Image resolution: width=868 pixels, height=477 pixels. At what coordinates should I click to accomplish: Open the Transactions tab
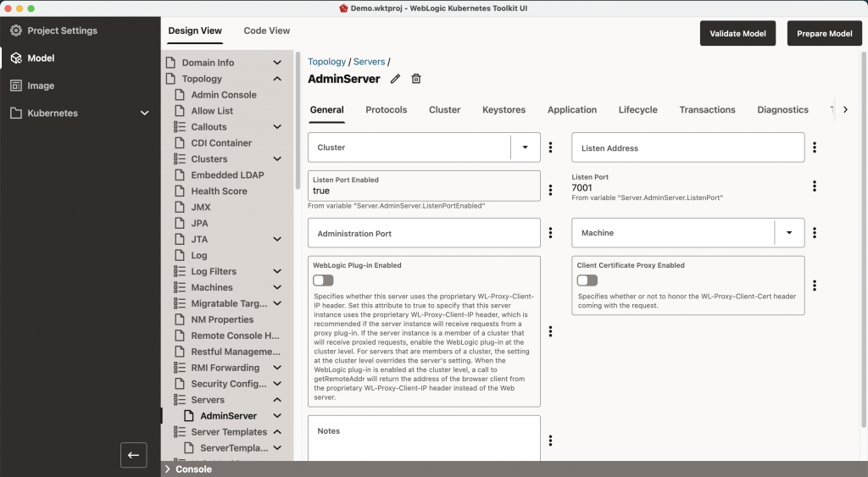[708, 109]
